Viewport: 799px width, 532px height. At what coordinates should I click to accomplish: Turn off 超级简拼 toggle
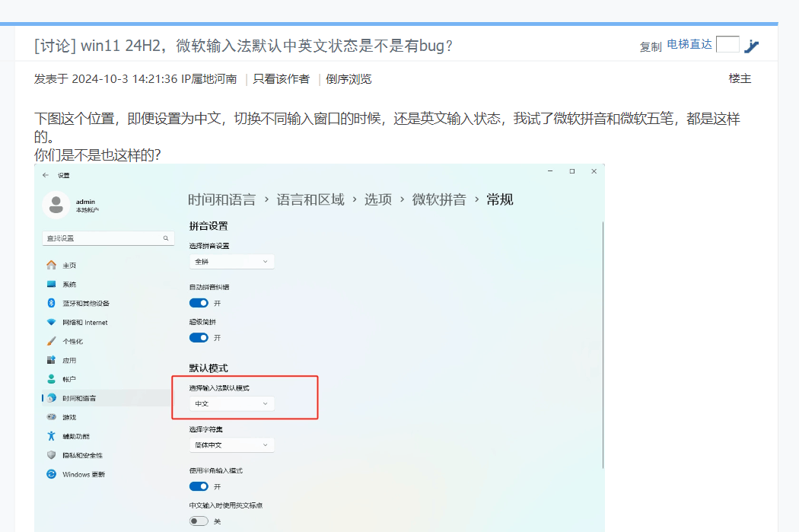pos(199,338)
